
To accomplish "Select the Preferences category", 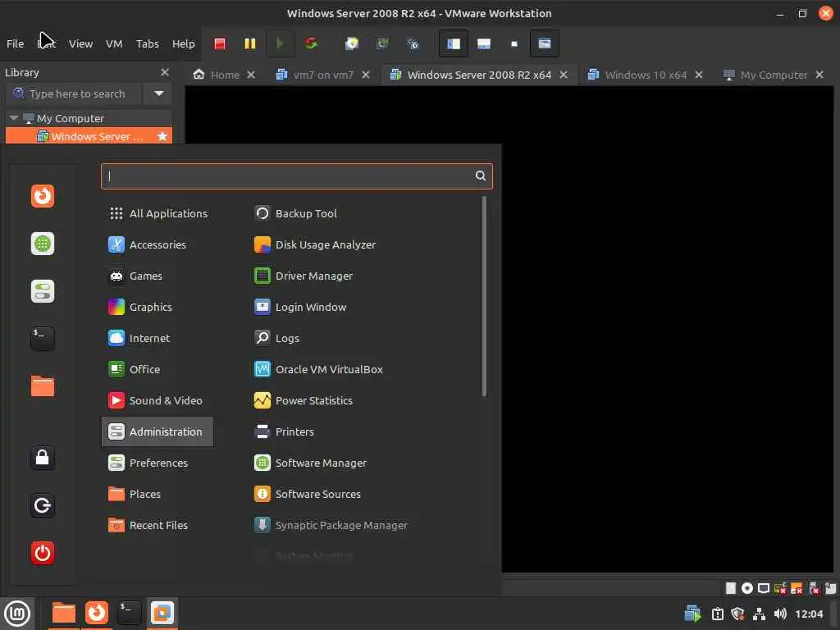I will [x=157, y=463].
